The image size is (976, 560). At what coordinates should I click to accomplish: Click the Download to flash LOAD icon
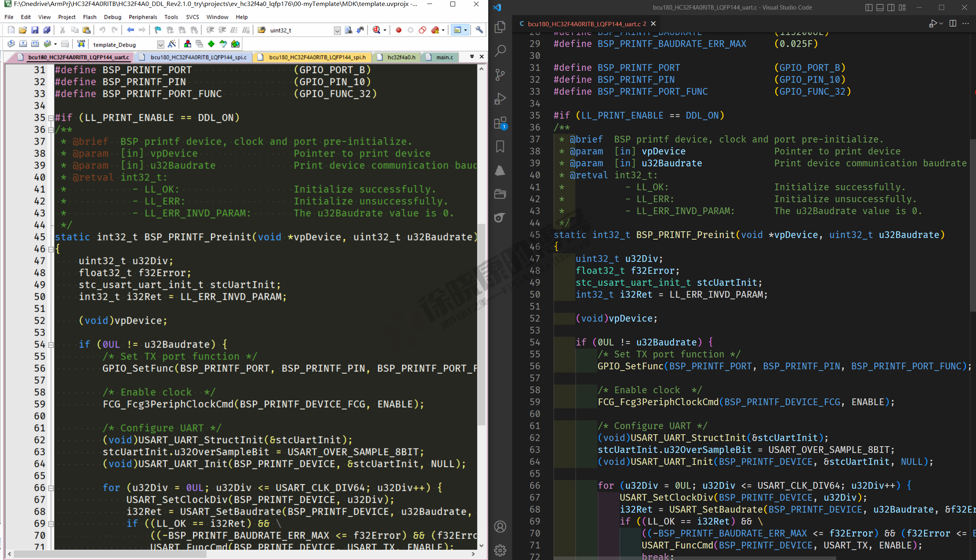81,44
